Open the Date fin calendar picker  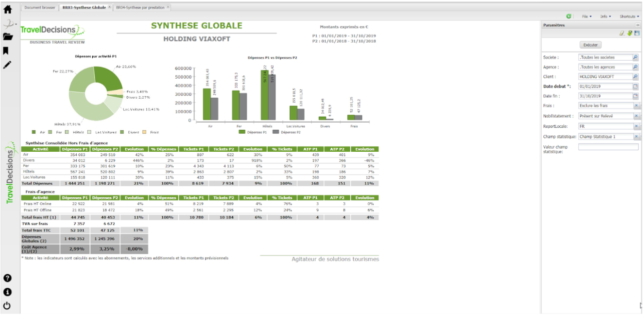point(635,96)
